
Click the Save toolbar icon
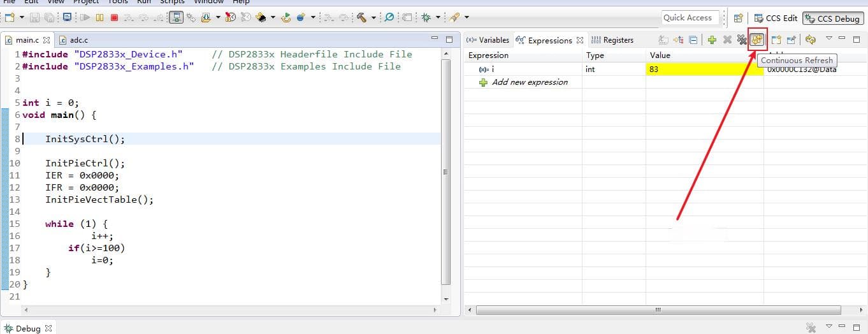(x=34, y=17)
